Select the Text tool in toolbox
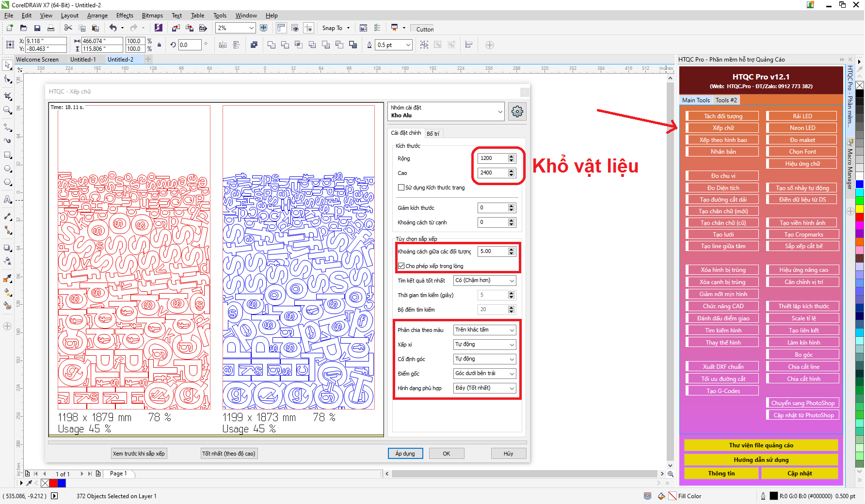This screenshot has height=504, width=865. pos(8,199)
